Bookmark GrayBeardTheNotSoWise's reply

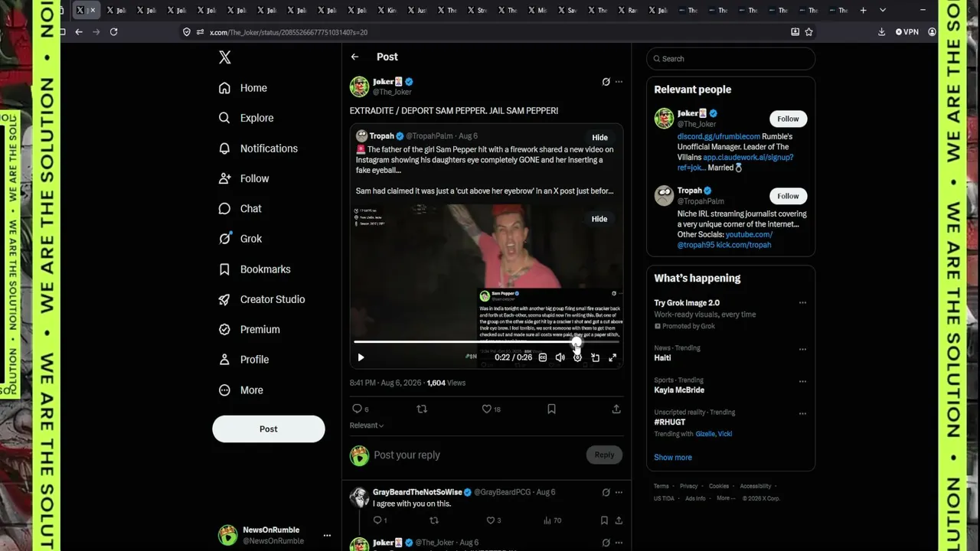point(604,520)
